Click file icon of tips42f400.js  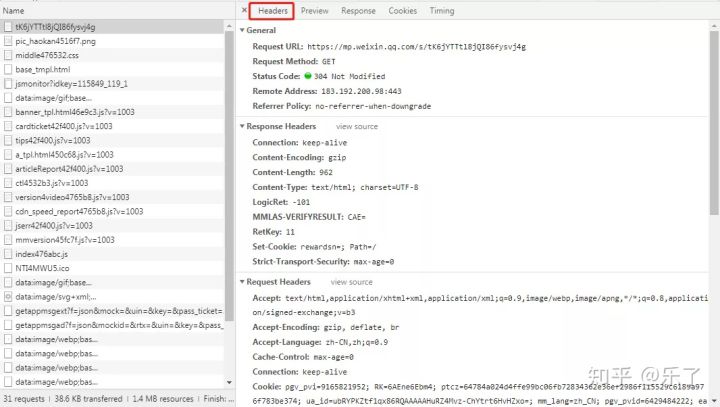coord(8,141)
